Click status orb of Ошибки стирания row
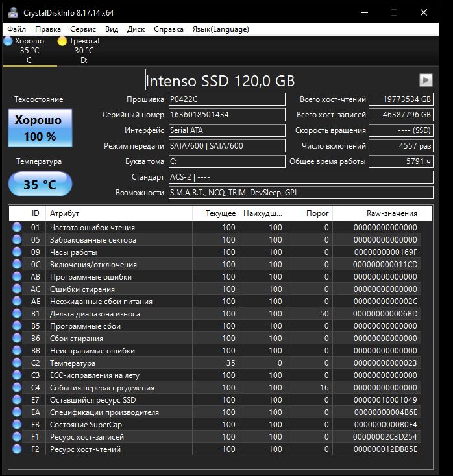Viewport: 453px width, 476px height. coord(17,289)
